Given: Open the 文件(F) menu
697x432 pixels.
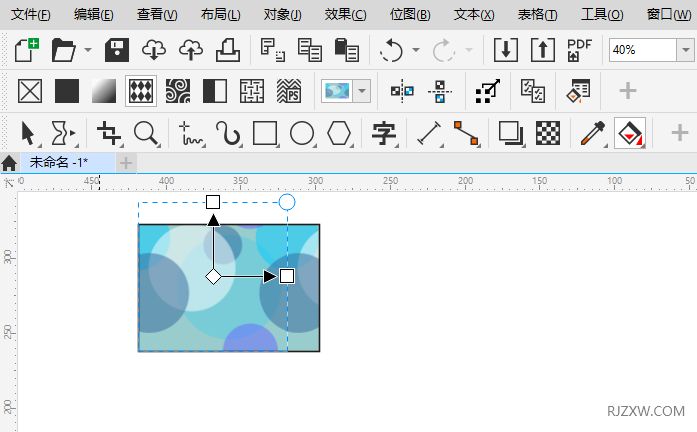Looking at the screenshot, I should tap(31, 15).
